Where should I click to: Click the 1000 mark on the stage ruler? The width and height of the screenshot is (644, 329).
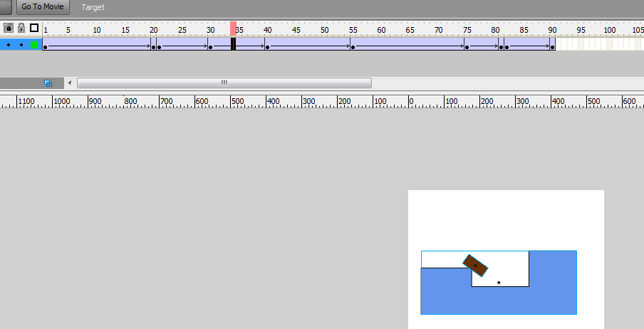(61, 101)
